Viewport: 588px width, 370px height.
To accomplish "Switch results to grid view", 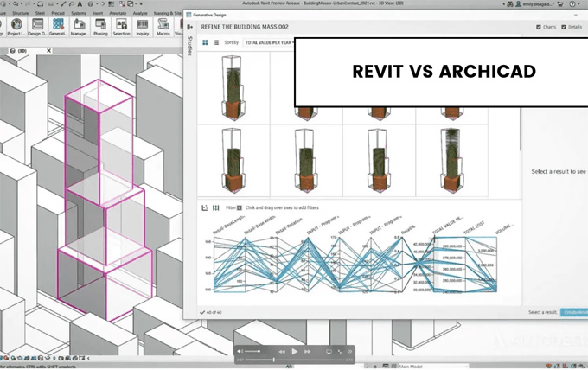I will click(205, 42).
